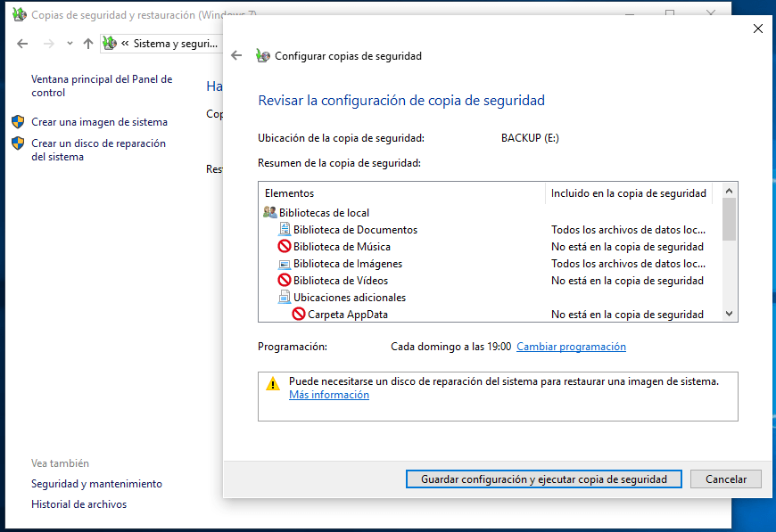Click the excluded icon beside Biblioteca de Vídeos

(x=285, y=281)
